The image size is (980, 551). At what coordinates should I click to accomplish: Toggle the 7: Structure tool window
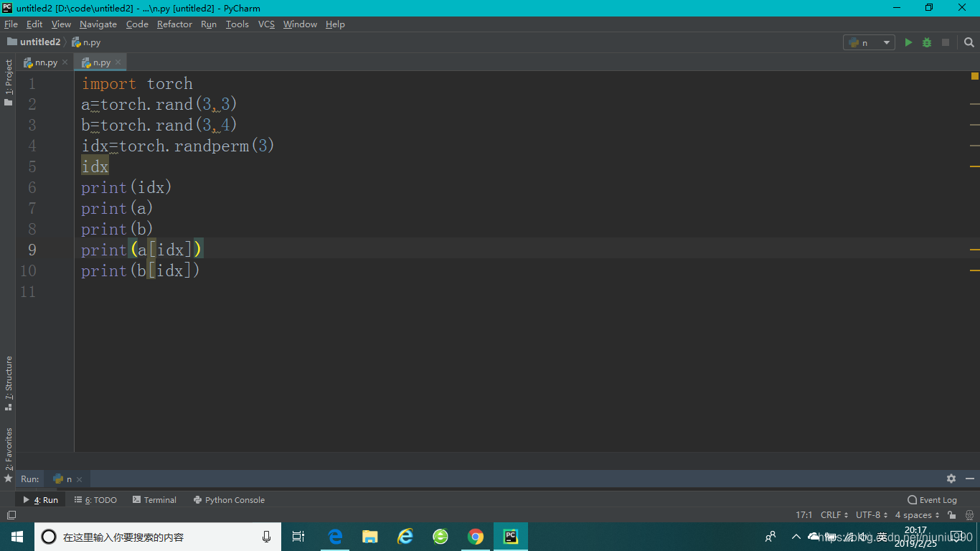[x=8, y=383]
